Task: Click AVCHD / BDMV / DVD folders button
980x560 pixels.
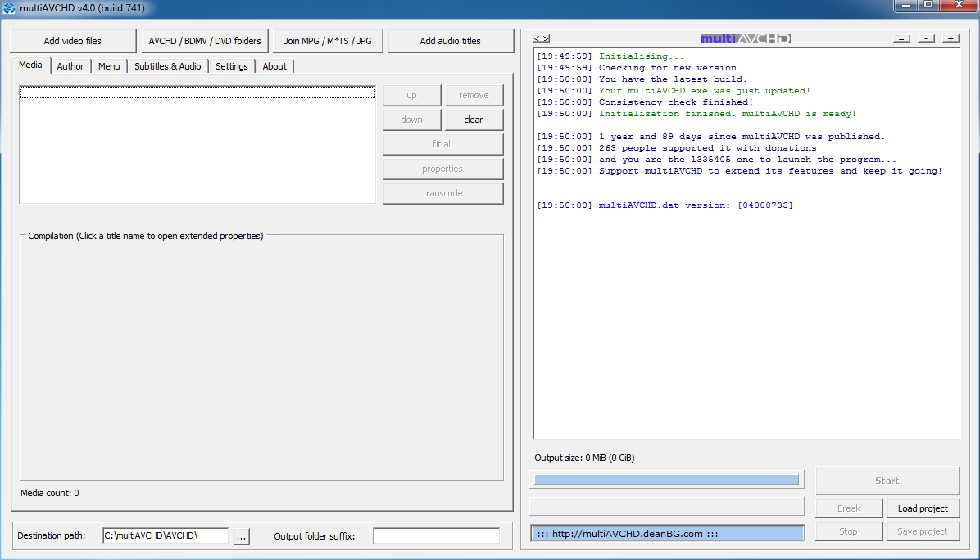Action: point(205,41)
